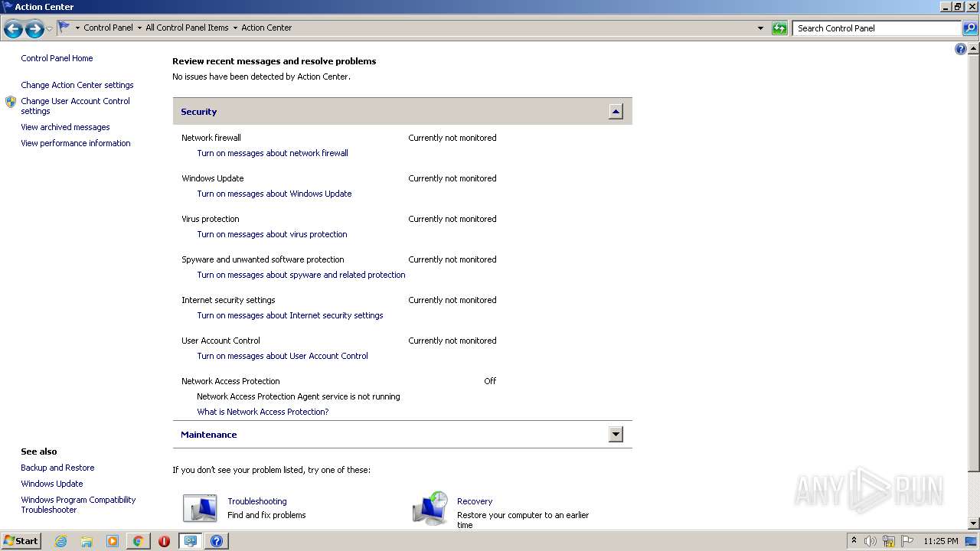The width and height of the screenshot is (980, 551).
Task: Turn on messages about virus protection
Action: pos(272,234)
